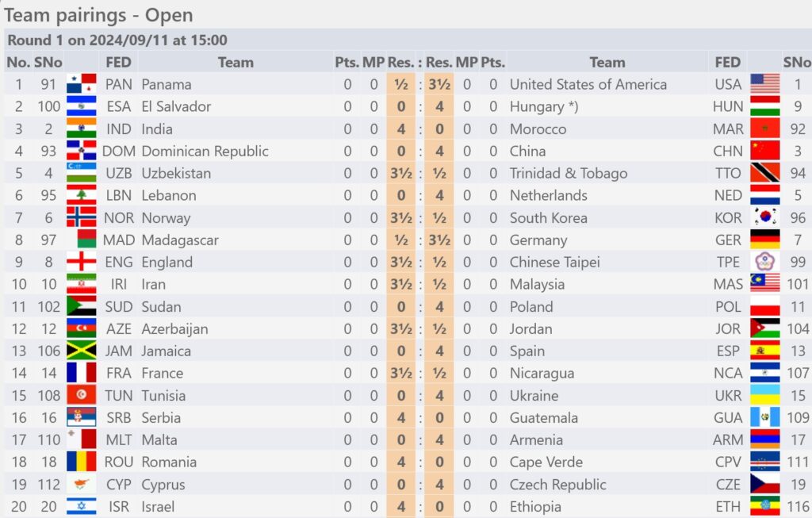Image resolution: width=812 pixels, height=518 pixels.
Task: Click the France versus Nicaragua result 3½
Action: (400, 373)
